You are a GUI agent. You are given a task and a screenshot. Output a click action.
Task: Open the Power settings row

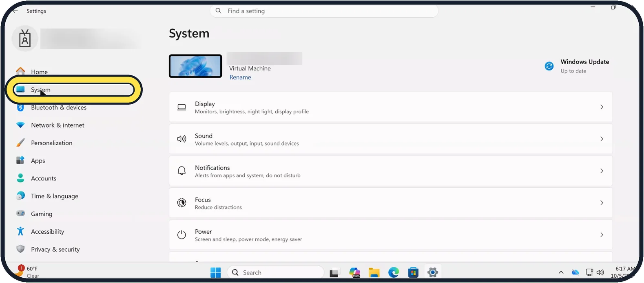pyautogui.click(x=391, y=235)
